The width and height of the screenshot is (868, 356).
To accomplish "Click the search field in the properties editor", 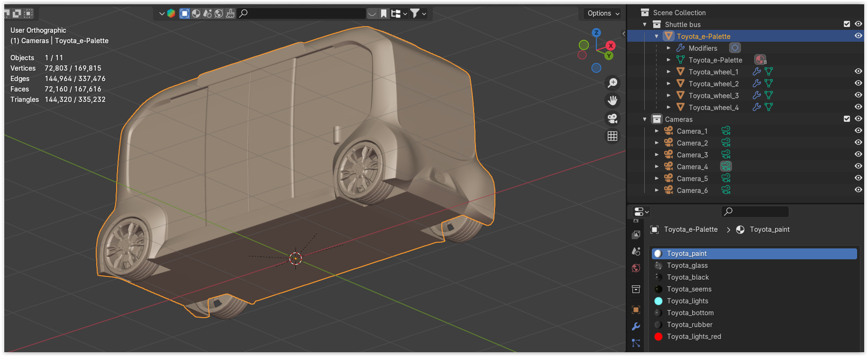I will 755,211.
